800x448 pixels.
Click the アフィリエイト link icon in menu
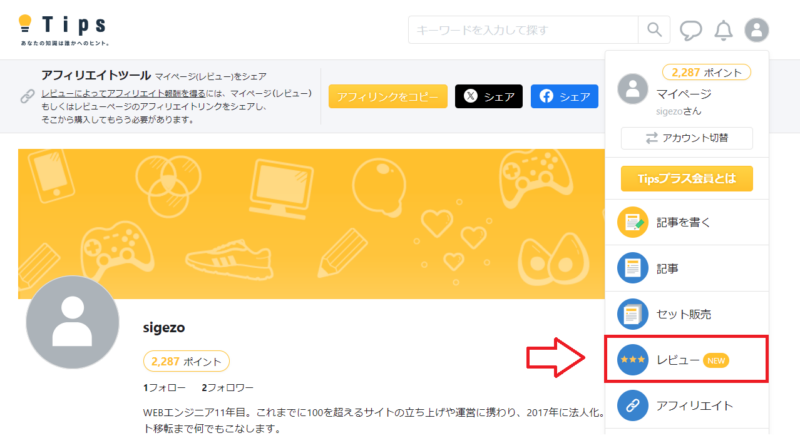click(633, 406)
